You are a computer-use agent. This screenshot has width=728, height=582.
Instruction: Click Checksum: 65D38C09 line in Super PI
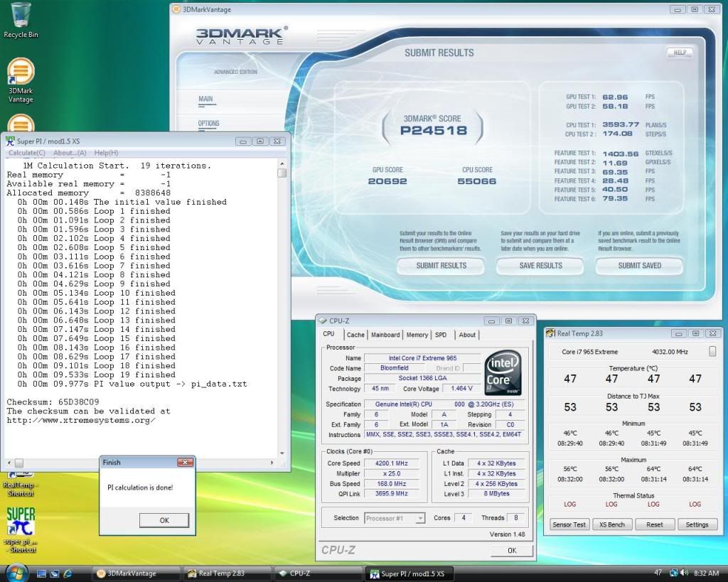tap(53, 402)
